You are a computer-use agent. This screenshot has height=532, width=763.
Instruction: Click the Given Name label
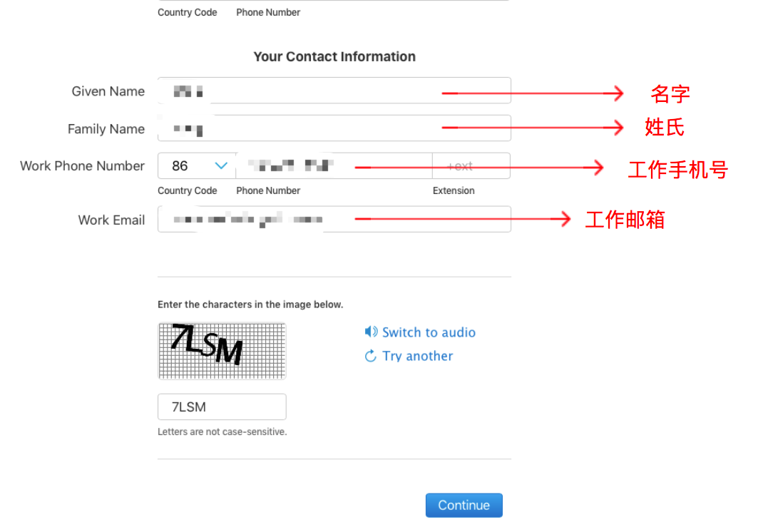pos(108,91)
